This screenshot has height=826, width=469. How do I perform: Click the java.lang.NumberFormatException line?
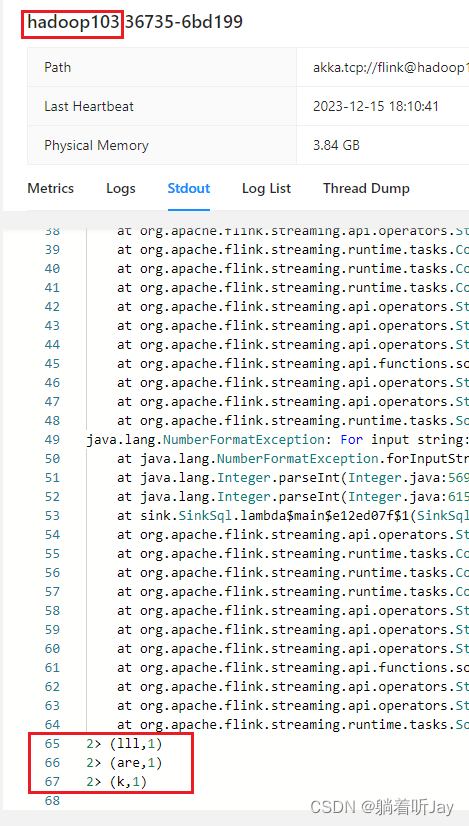pyautogui.click(x=278, y=439)
